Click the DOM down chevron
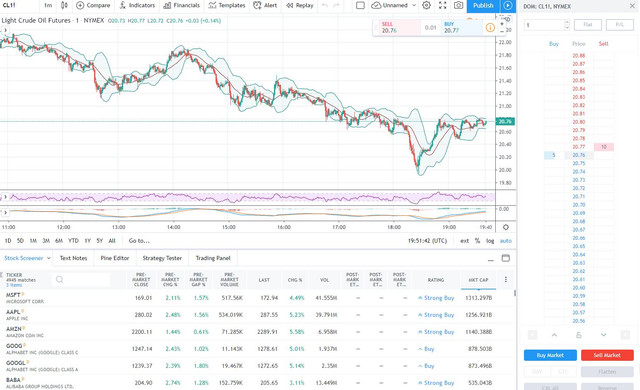The width and height of the screenshot is (640, 390). pos(603,335)
